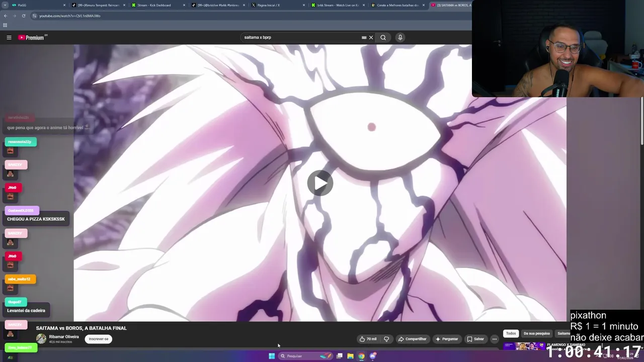Open the Discord icon on the taskbar
Viewport: 644px width, 362px height.
tap(373, 356)
